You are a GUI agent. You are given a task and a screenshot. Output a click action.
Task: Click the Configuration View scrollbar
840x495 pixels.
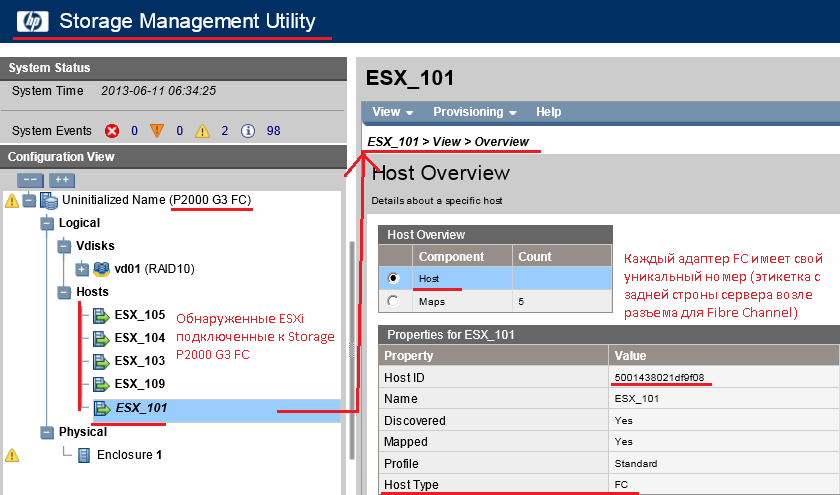click(352, 350)
